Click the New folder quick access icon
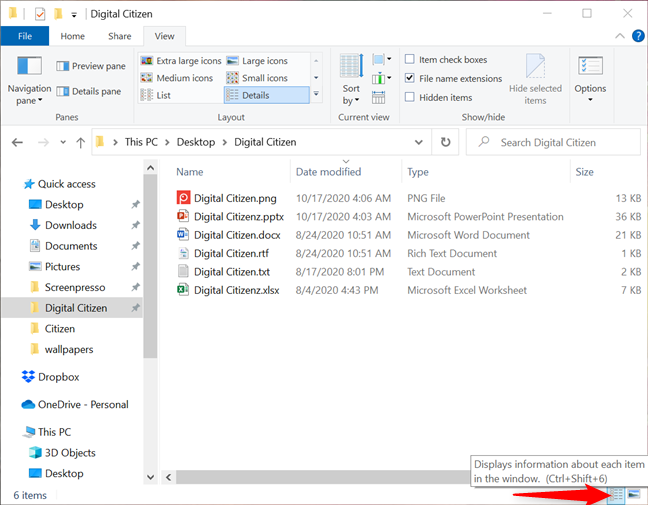Screen dimensions: 648x505 pyautogui.click(x=58, y=14)
